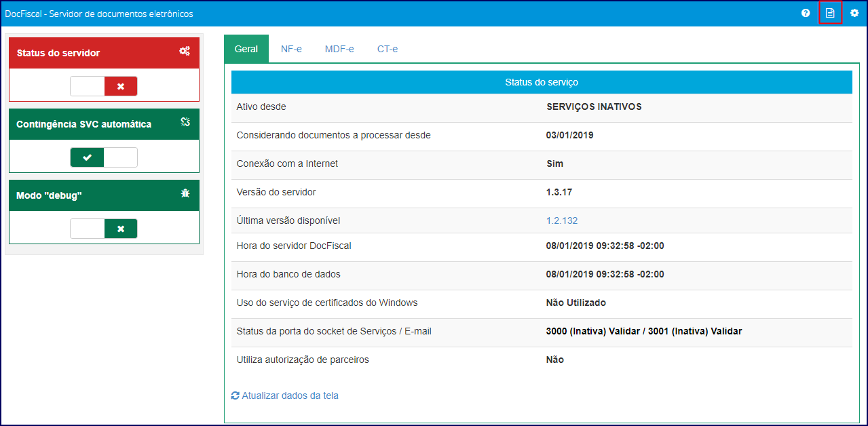Screen dimensions: 868x426
Task: Switch to the CT-e tab
Action: [x=388, y=49]
